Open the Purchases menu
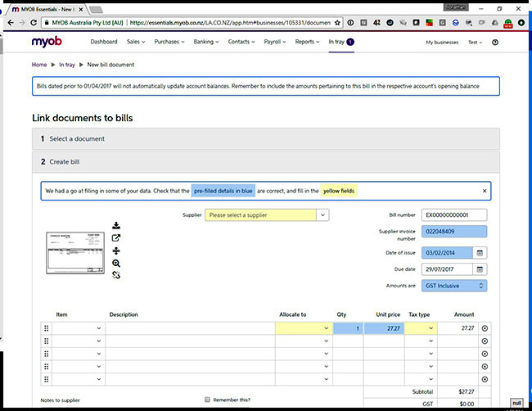Viewport: 532px width, 411px height. [x=169, y=42]
